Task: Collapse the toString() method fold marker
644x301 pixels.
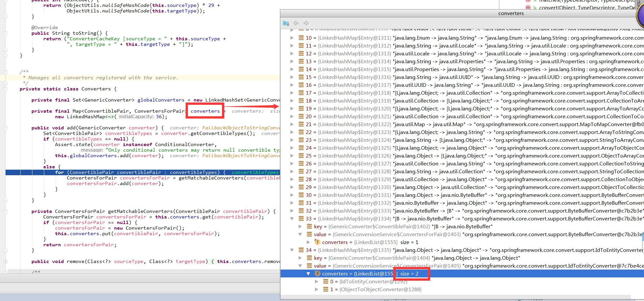Action: click(x=5, y=33)
